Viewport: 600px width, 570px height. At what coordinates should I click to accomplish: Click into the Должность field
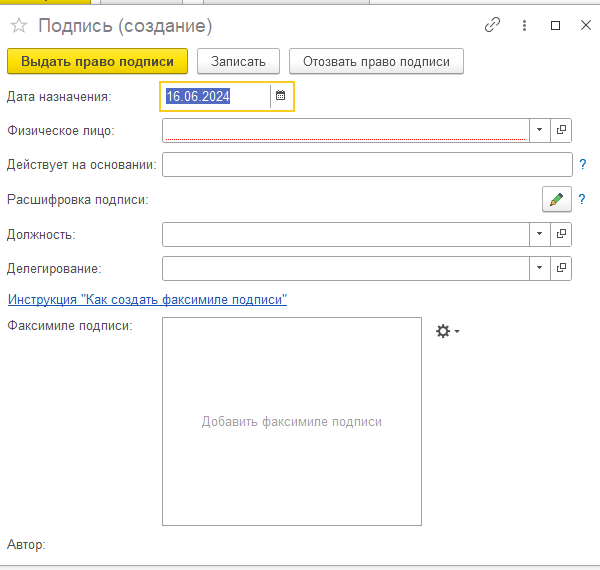click(346, 235)
